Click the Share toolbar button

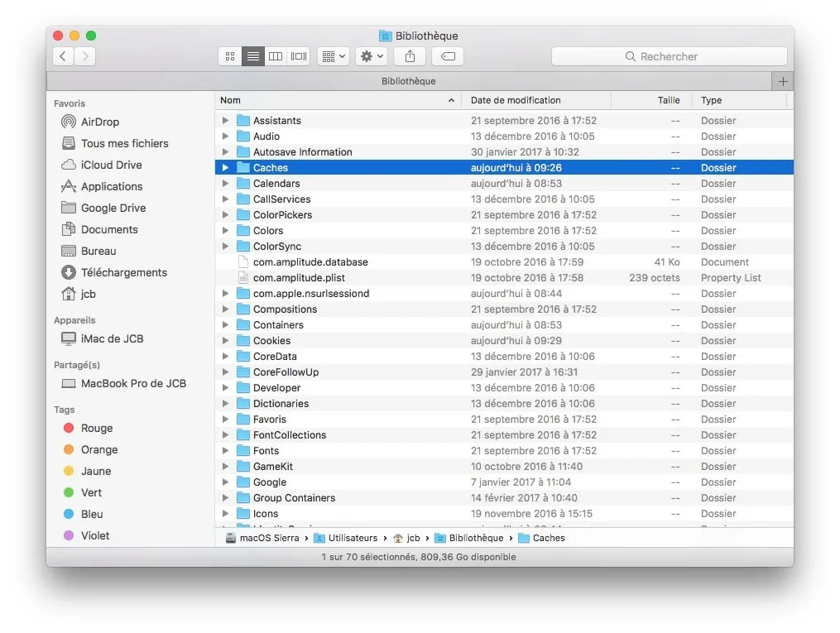410,56
